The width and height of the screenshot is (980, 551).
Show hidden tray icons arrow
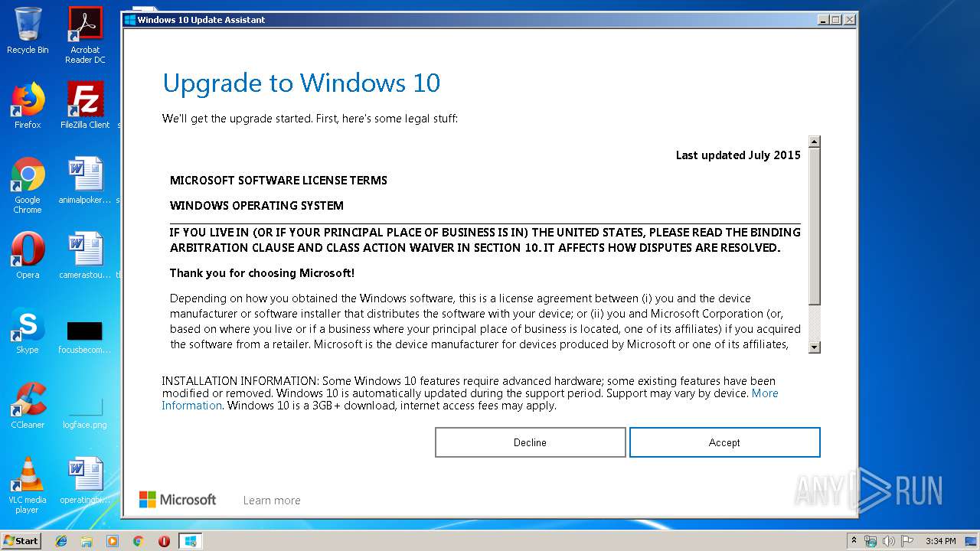[854, 541]
